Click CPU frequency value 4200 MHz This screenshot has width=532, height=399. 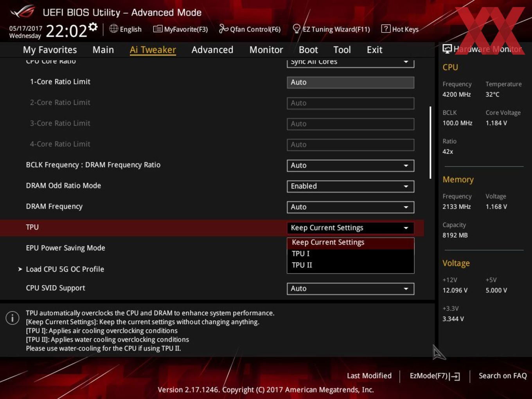point(457,94)
